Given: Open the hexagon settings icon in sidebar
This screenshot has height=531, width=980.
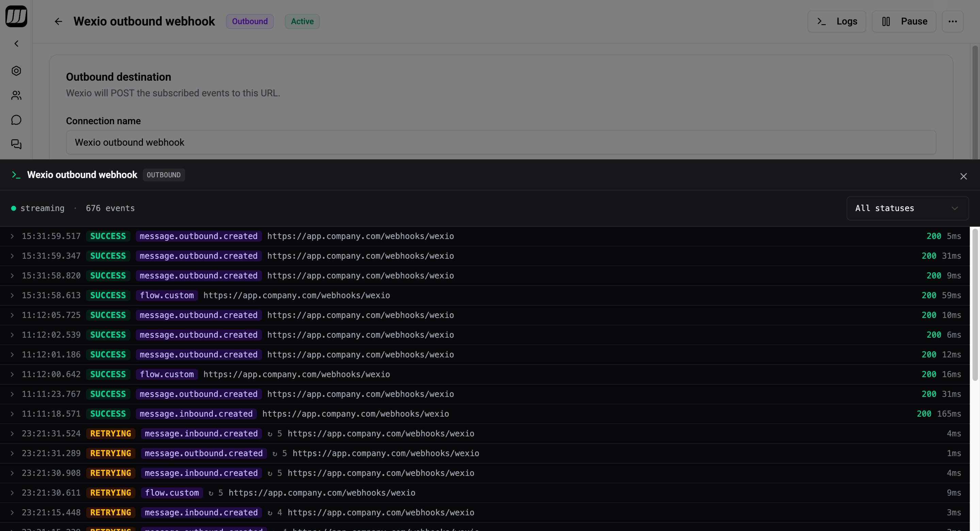Looking at the screenshot, I should [x=16, y=71].
